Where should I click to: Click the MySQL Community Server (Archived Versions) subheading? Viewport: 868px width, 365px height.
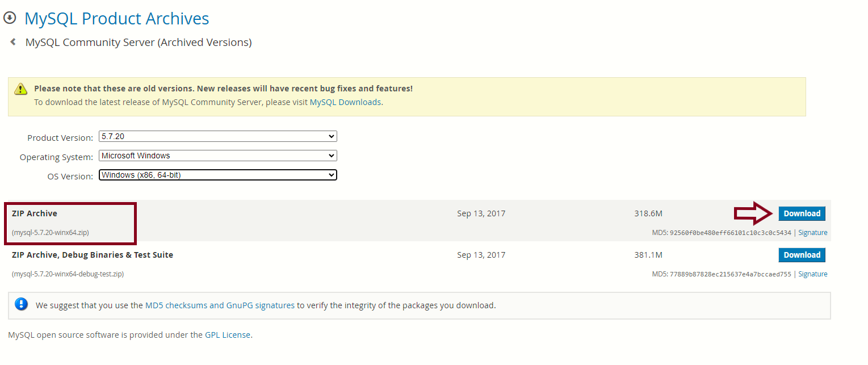(x=139, y=43)
